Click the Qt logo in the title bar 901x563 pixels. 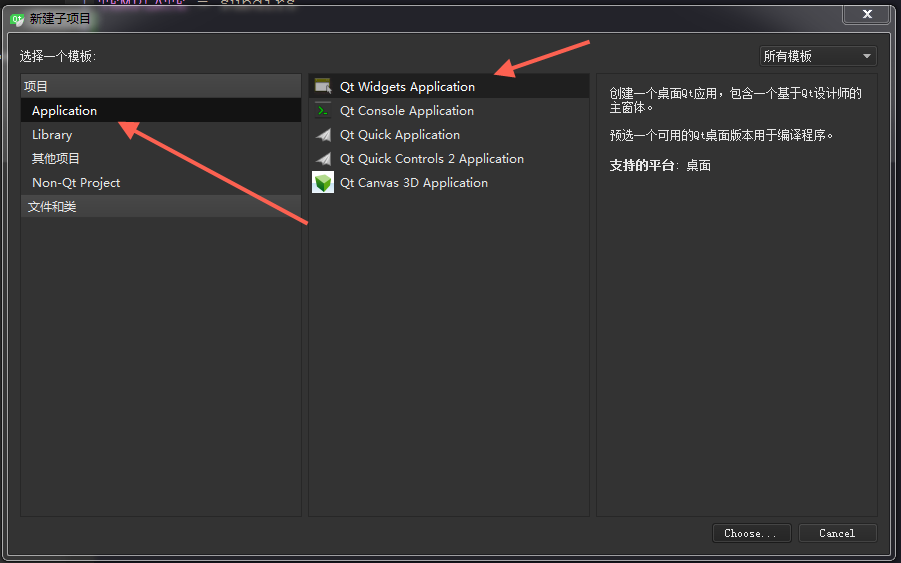tap(17, 20)
